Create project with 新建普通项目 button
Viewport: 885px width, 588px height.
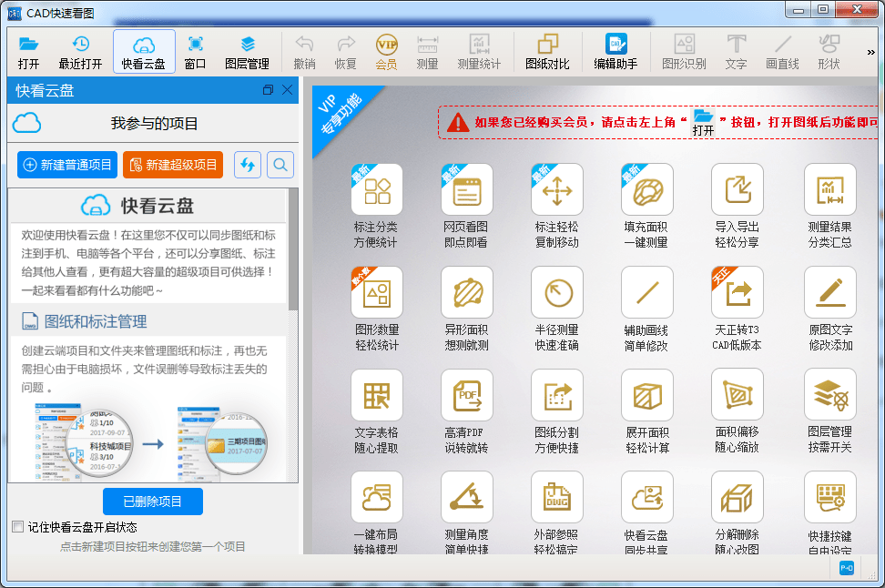click(65, 165)
